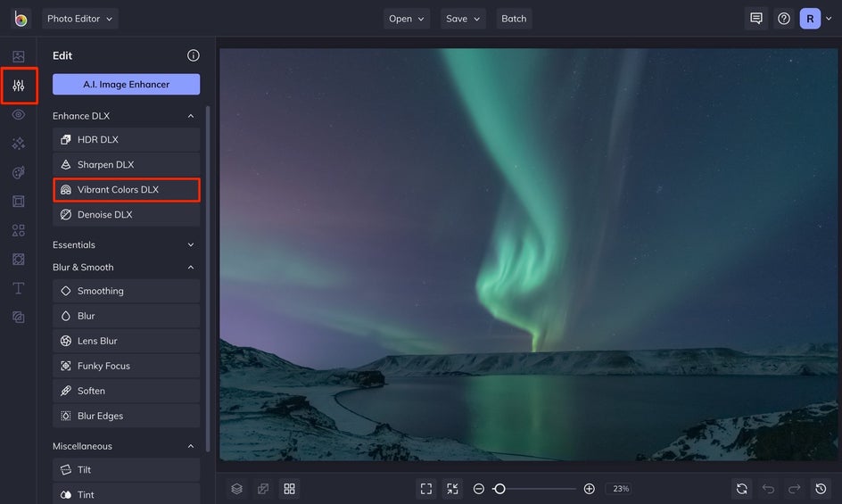Open the Touch Up eye sidebar icon

(x=18, y=114)
